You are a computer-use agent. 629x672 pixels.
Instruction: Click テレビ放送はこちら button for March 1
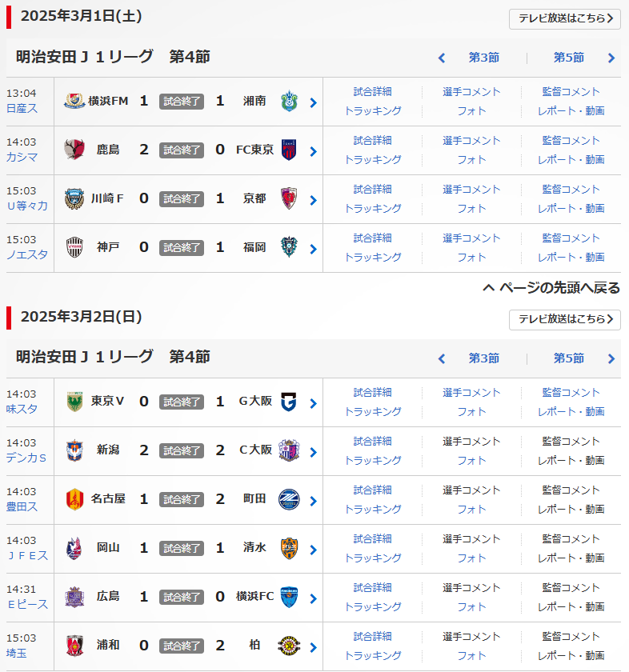(x=565, y=18)
